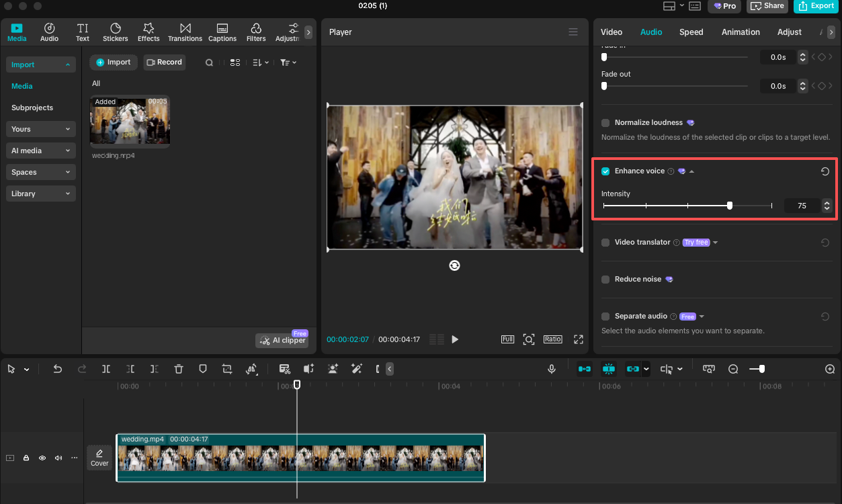Click the microphone voiceover icon
The image size is (842, 504).
tap(552, 369)
